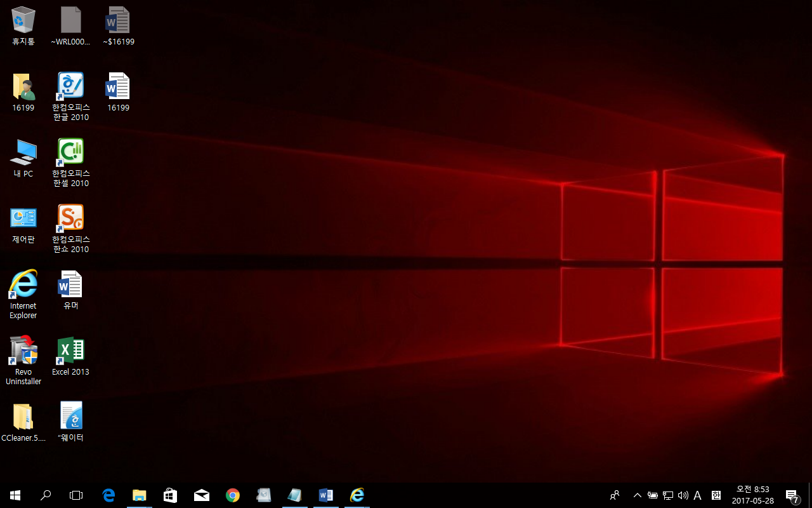Toggle the IME 'A' English input mode
The width and height of the screenshot is (812, 508).
(x=697, y=495)
